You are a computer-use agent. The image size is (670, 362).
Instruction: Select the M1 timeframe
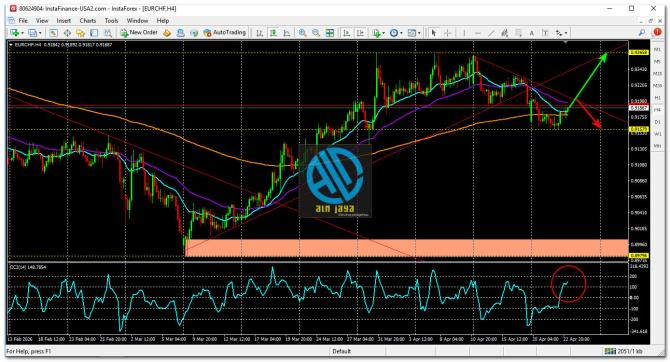tap(657, 50)
